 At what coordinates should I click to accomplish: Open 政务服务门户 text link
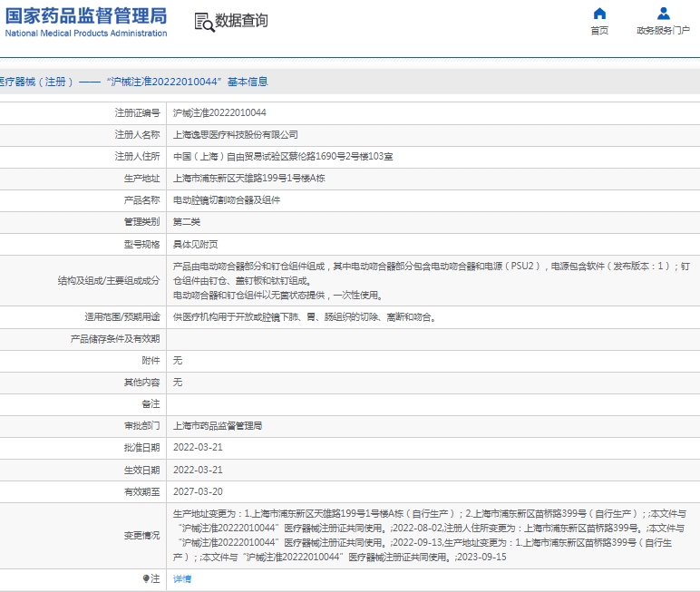tap(663, 30)
